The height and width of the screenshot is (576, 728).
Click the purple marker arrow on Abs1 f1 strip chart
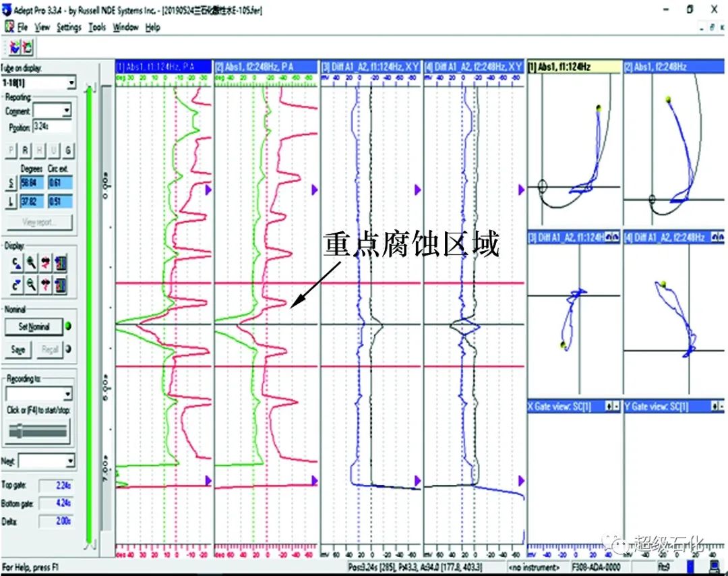pos(209,191)
